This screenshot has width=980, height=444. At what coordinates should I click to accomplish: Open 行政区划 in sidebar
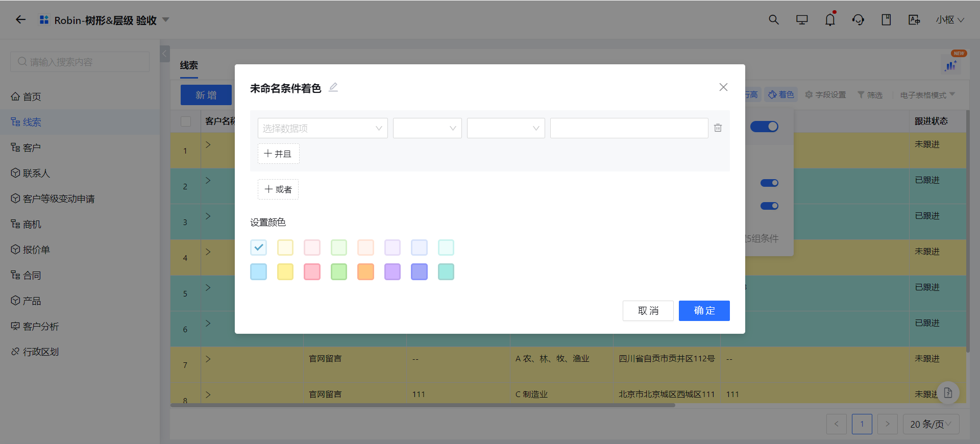click(80, 352)
